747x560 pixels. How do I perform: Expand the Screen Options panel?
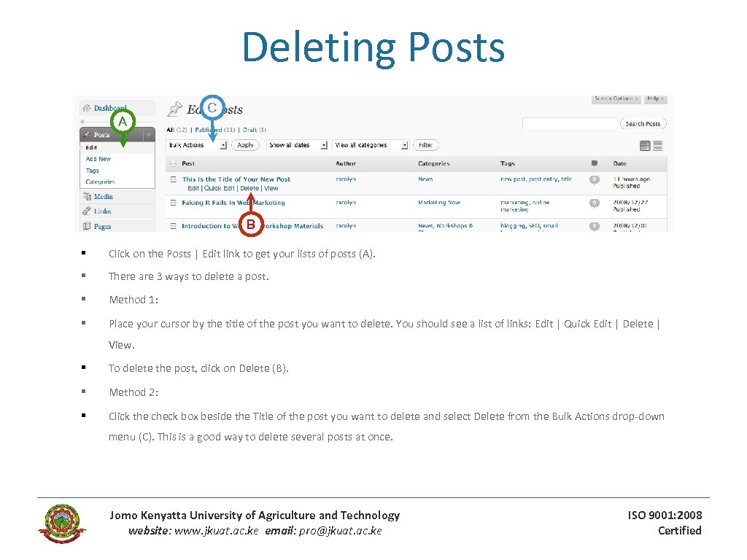point(614,98)
